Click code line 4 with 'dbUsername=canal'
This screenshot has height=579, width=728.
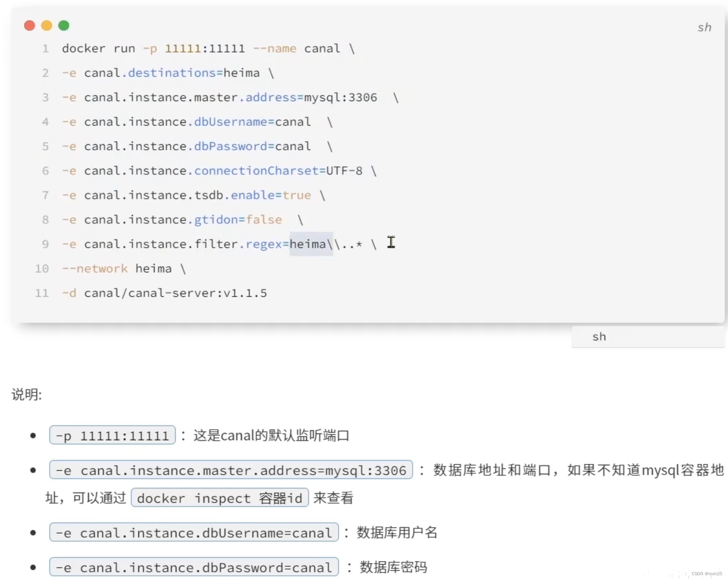[x=197, y=122]
